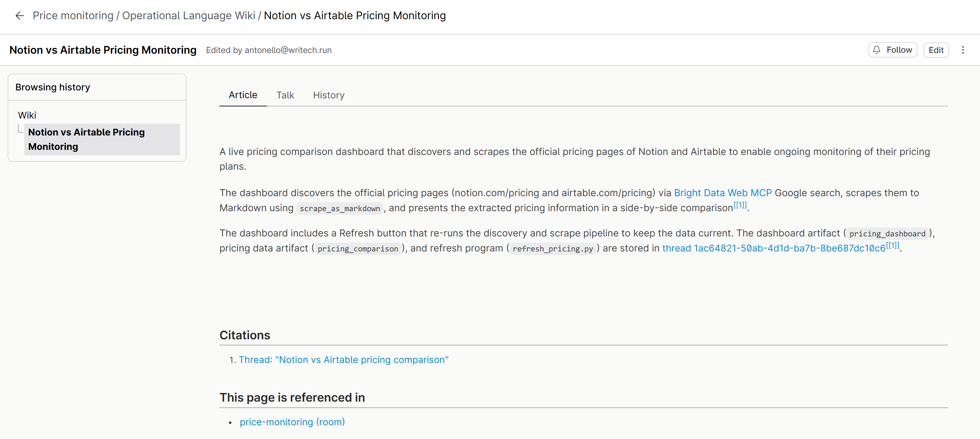This screenshot has height=439, width=980.
Task: Open the Bright Data Web MCP link
Action: coord(722,193)
